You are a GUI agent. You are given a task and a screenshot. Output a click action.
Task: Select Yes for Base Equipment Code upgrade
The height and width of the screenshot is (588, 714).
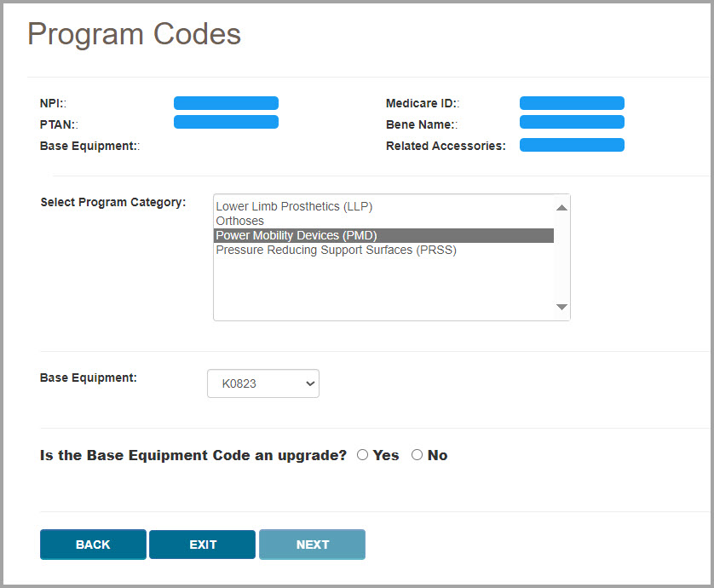(x=362, y=454)
